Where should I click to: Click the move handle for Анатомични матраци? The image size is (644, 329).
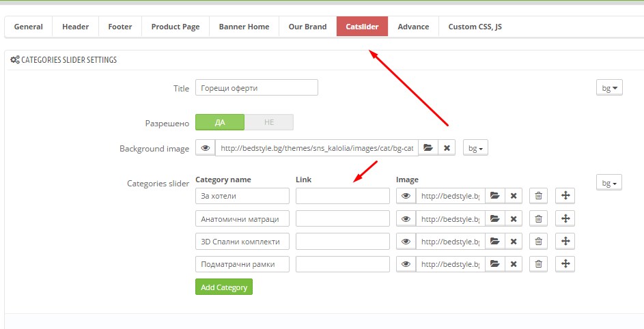[565, 218]
